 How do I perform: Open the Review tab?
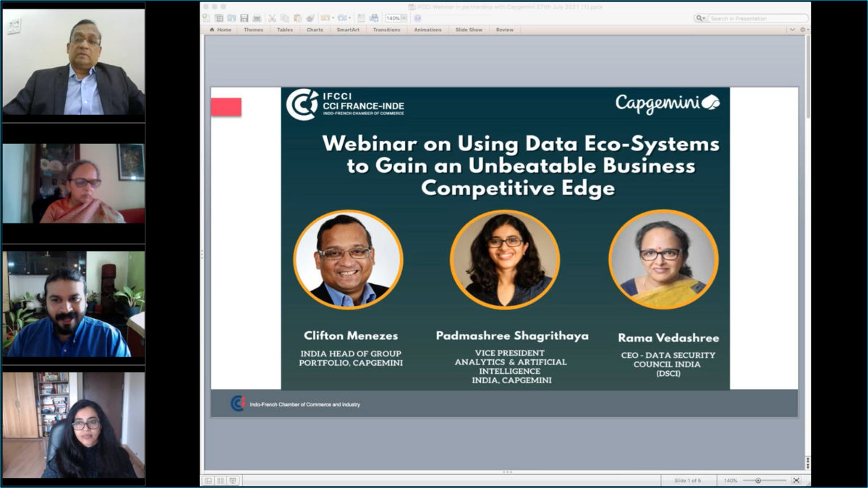(504, 30)
